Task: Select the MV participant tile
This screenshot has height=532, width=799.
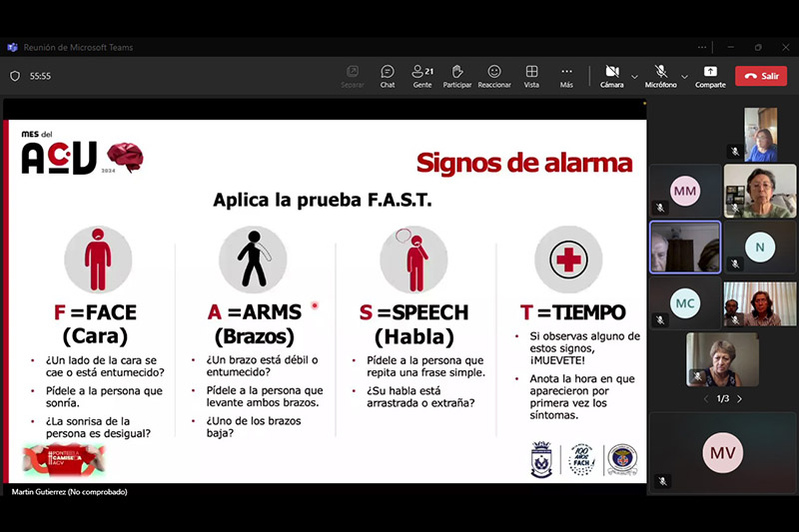Action: click(722, 452)
